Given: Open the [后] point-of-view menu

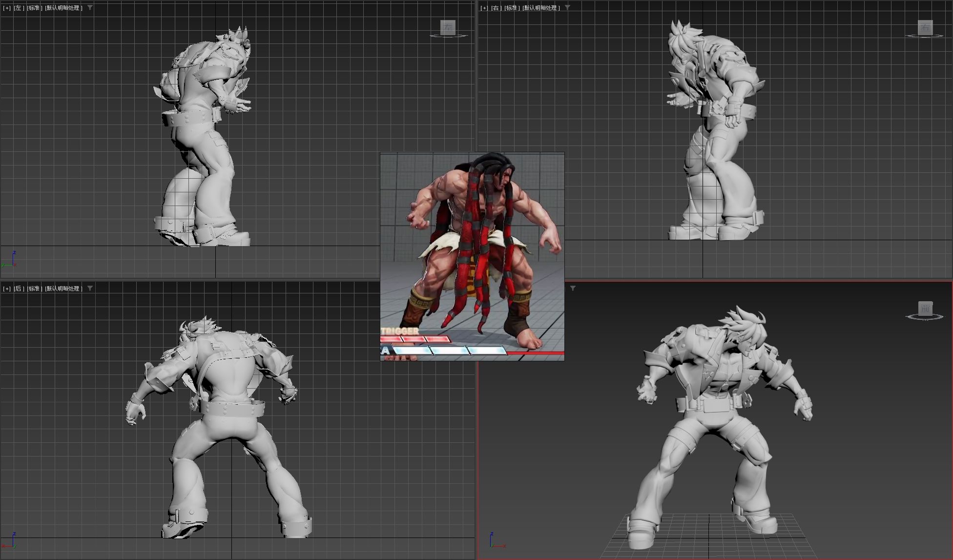Looking at the screenshot, I should [x=19, y=289].
